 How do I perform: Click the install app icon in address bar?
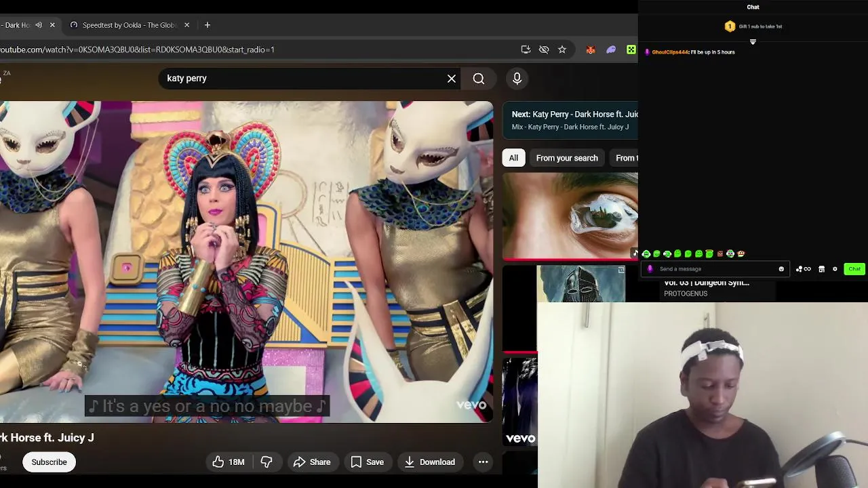(x=526, y=49)
